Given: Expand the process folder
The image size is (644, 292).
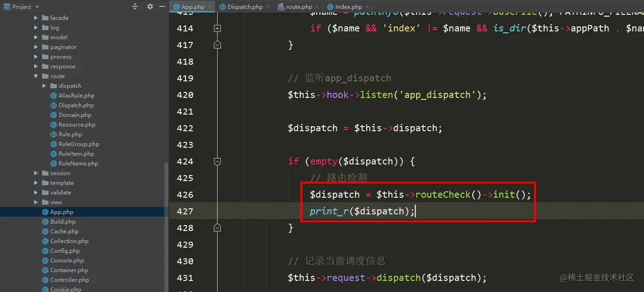Looking at the screenshot, I should [36, 57].
